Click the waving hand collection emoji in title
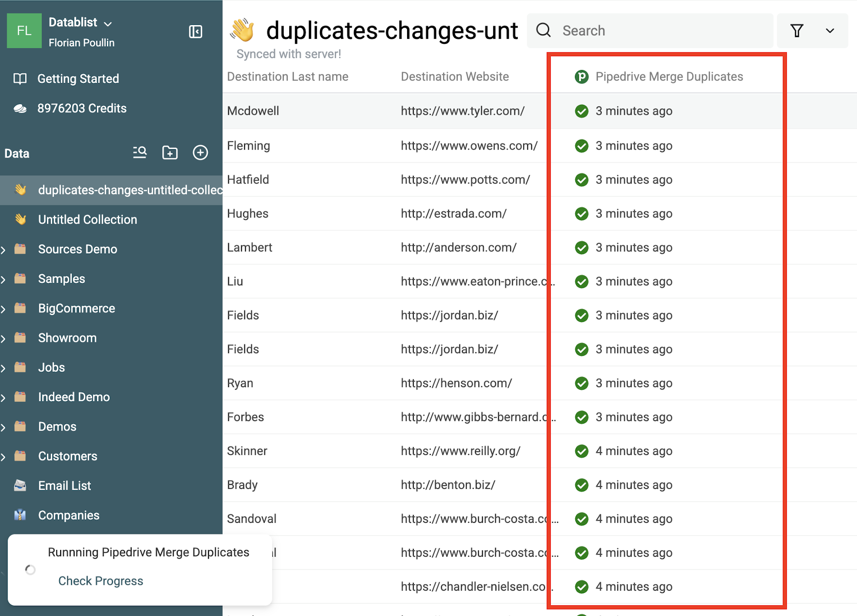The height and width of the screenshot is (616, 857). pyautogui.click(x=242, y=30)
